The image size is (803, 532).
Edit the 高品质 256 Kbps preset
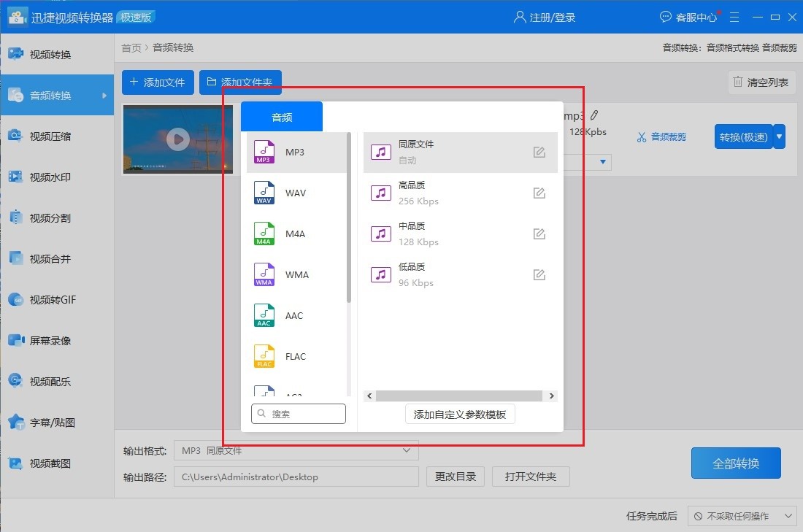[539, 193]
